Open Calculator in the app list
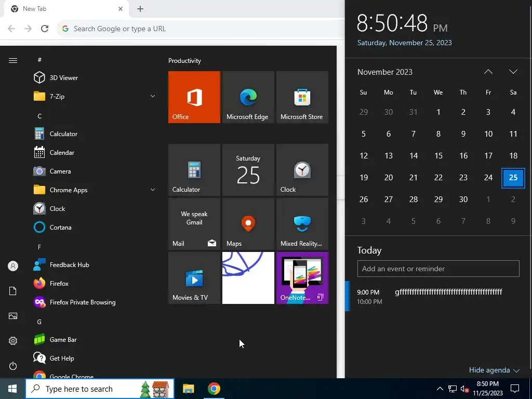This screenshot has height=399, width=532. pyautogui.click(x=95, y=134)
